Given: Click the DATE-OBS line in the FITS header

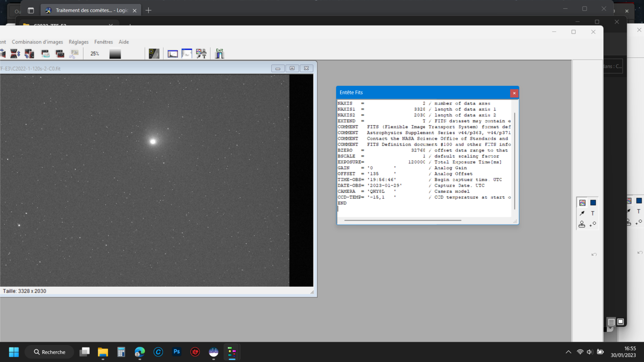Looking at the screenshot, I should (x=411, y=186).
